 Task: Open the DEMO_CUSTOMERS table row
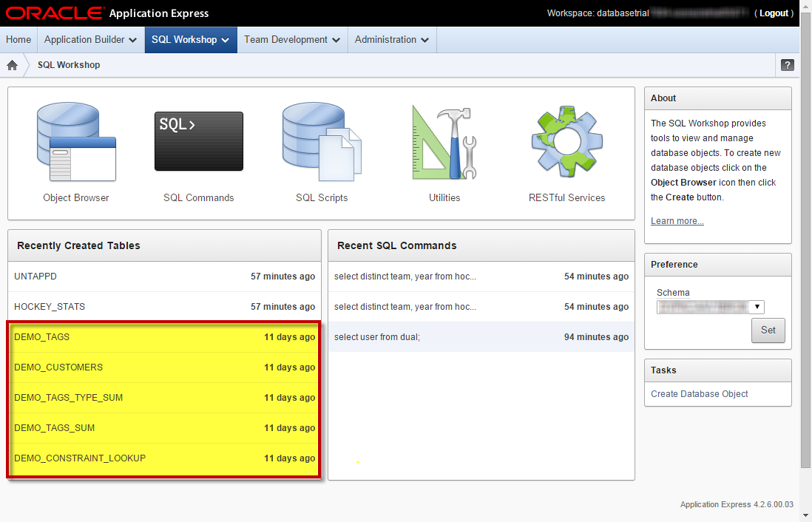click(x=165, y=367)
